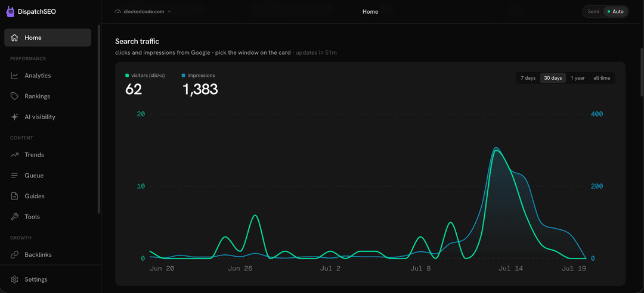Select the 7 days time window
Image resolution: width=644 pixels, height=293 pixels.
click(528, 78)
